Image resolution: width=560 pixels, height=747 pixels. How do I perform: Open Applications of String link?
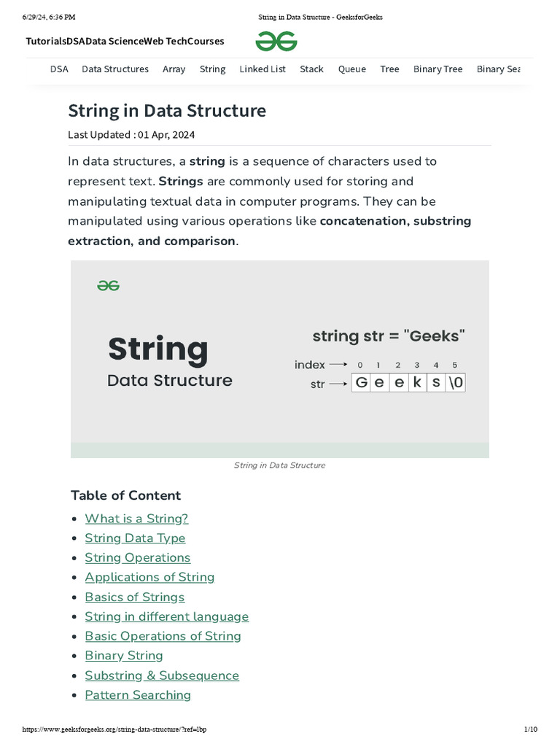149,577
